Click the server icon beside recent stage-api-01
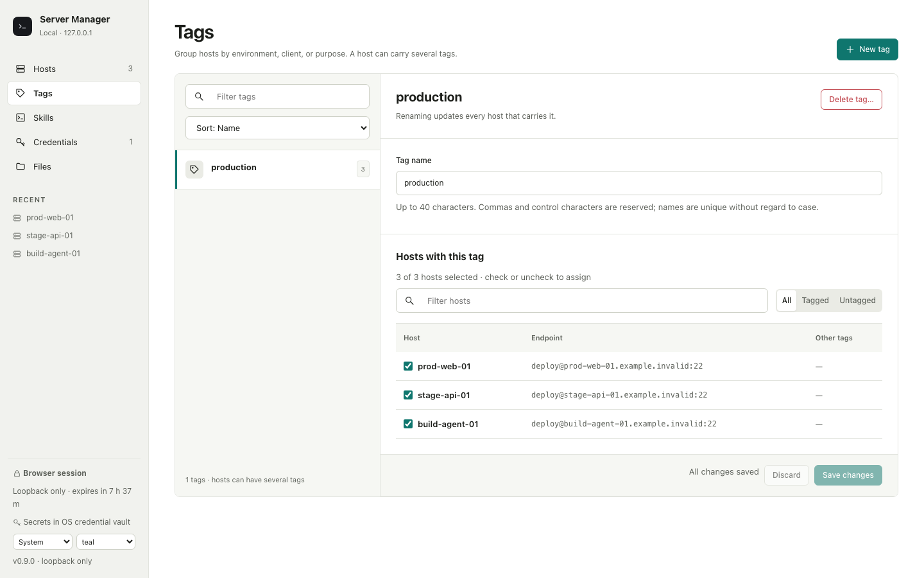 (17, 236)
